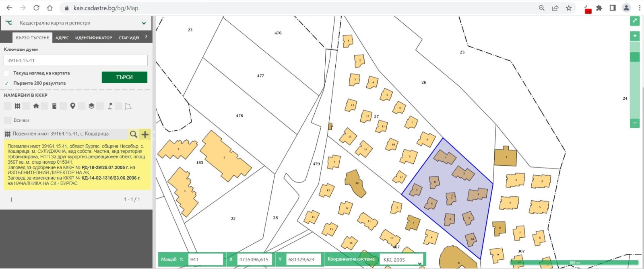Switch to the 'АДРЕС' tab
Viewport: 644px width, 269px height.
62,38
